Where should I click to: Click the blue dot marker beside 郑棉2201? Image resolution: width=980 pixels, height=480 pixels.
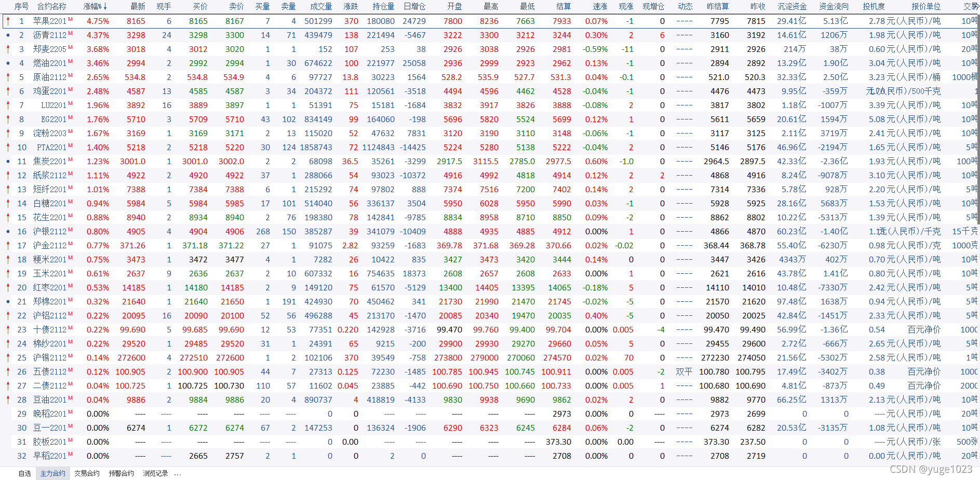(x=8, y=301)
